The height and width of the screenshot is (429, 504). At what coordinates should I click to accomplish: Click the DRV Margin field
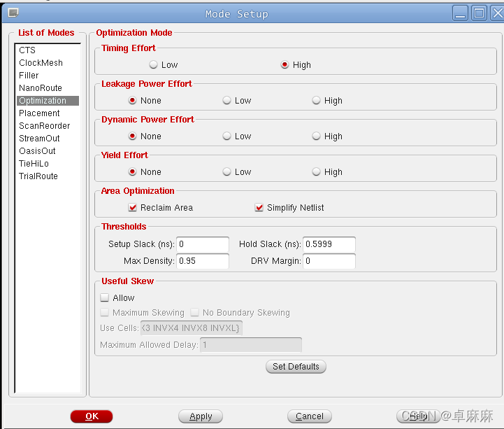(x=329, y=261)
